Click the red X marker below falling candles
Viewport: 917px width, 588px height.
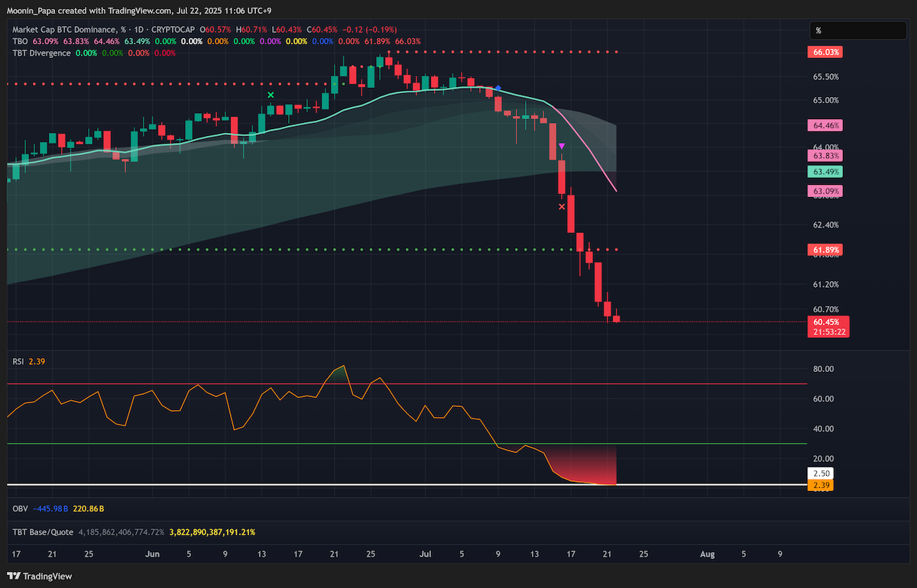(562, 206)
